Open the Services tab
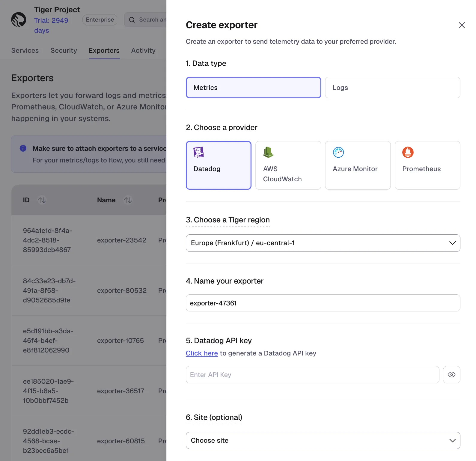Screen dimensions: 476x461 (x=25, y=50)
